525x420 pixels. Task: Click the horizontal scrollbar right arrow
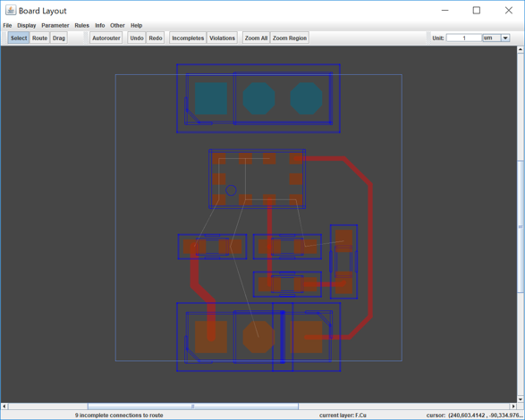(x=513, y=407)
